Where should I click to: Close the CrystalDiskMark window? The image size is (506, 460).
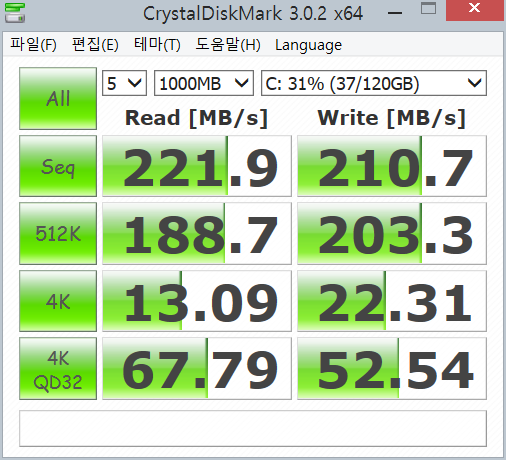[474, 10]
